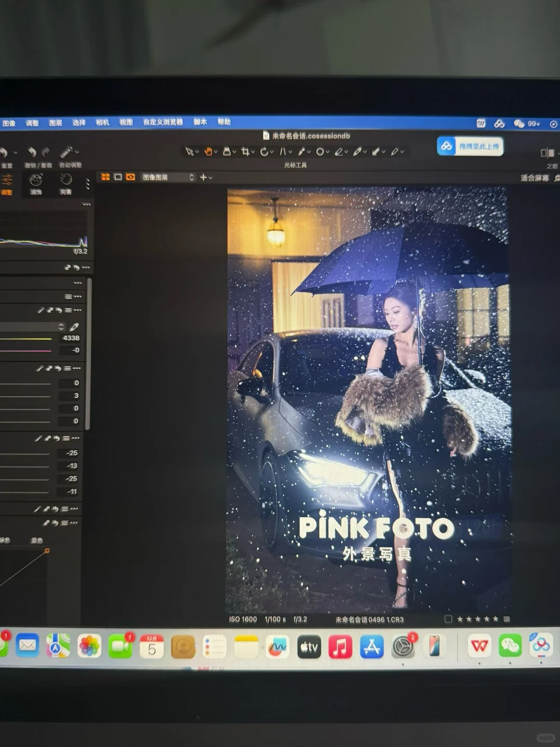
Task: Open WeChat in the Dock
Action: coord(510,646)
